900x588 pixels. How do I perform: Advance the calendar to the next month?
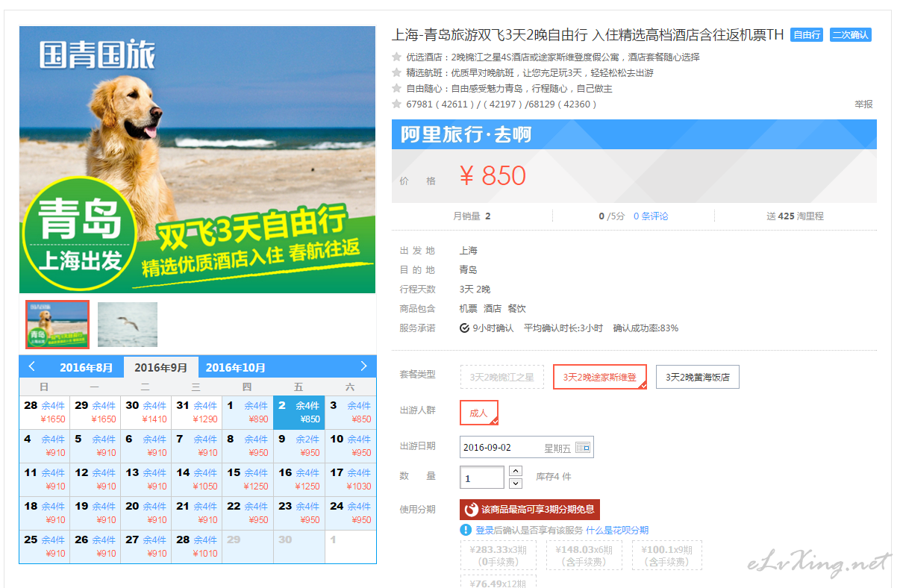point(363,366)
